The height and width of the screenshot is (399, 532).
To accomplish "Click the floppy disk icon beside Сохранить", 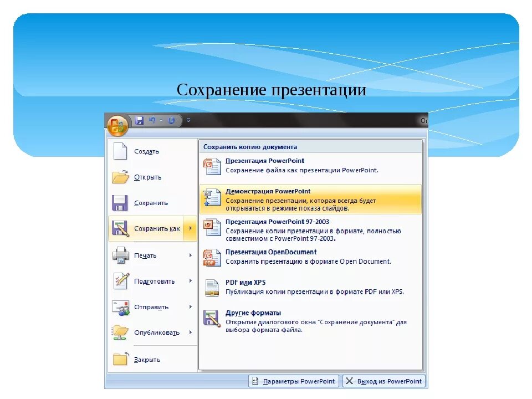I will pos(120,203).
